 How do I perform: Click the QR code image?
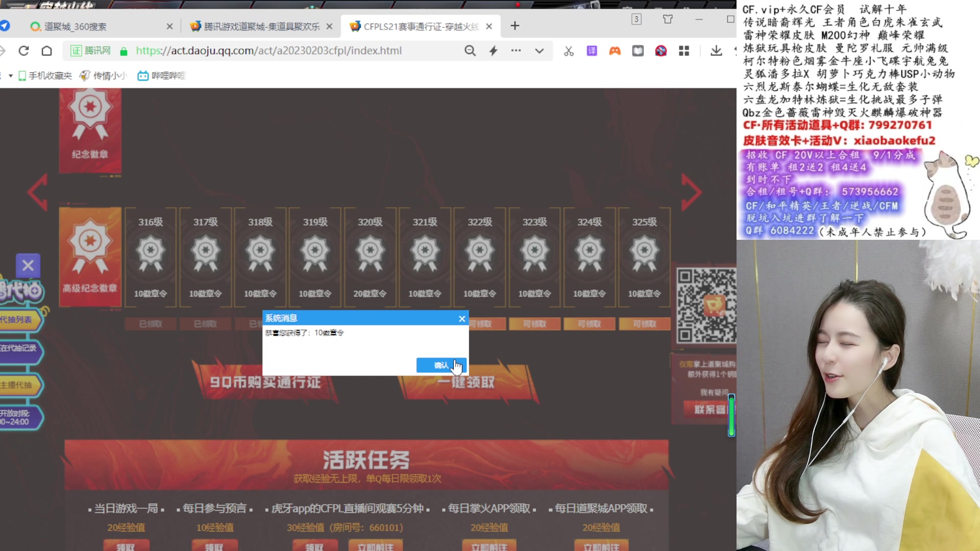point(706,306)
